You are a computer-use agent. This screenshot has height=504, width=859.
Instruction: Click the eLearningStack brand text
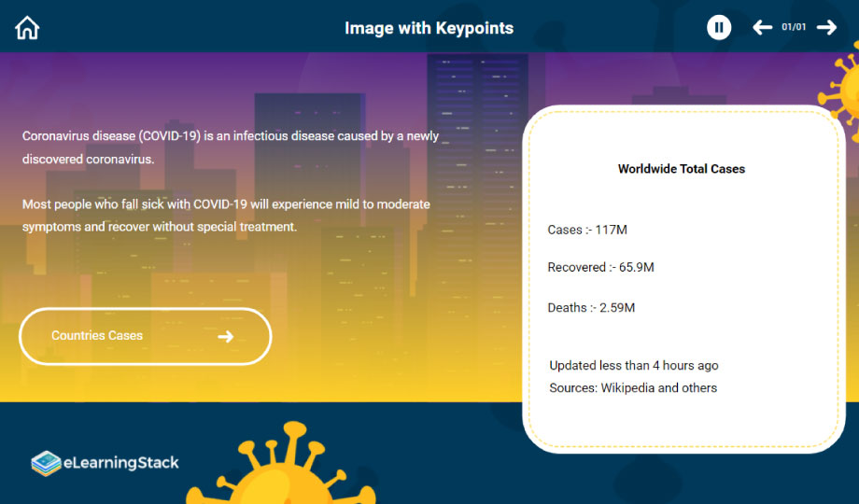(x=120, y=462)
